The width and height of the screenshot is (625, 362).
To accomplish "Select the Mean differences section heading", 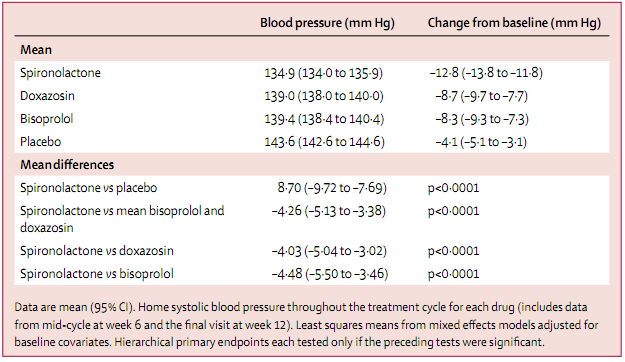I will [67, 165].
